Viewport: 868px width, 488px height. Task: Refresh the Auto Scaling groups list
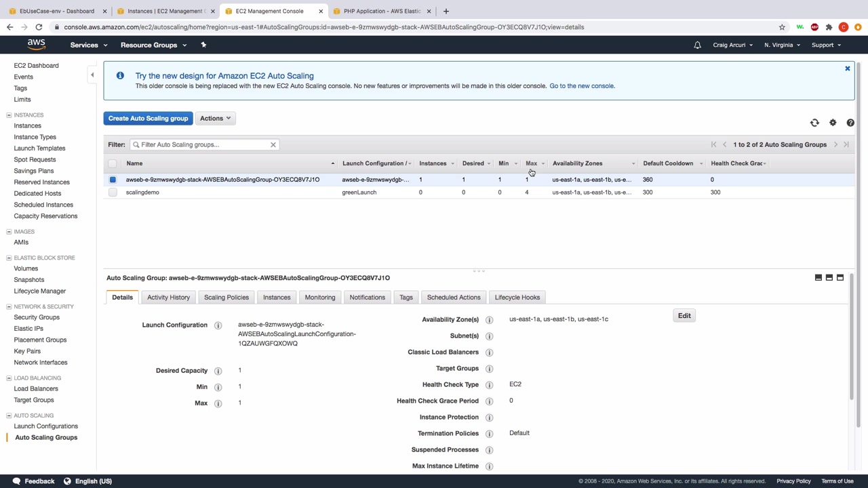(814, 123)
